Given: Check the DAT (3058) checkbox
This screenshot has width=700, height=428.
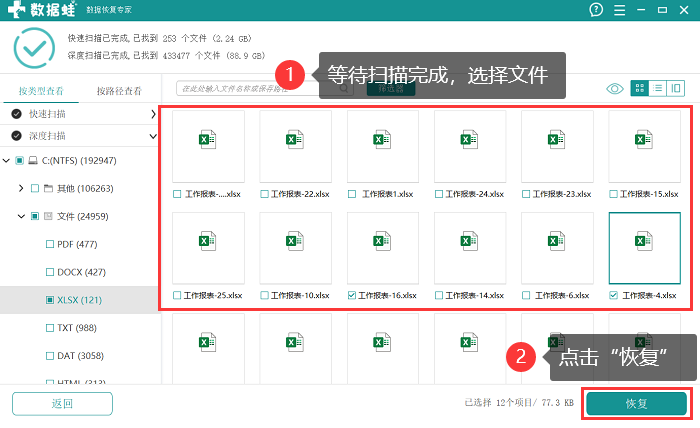Looking at the screenshot, I should coord(50,356).
